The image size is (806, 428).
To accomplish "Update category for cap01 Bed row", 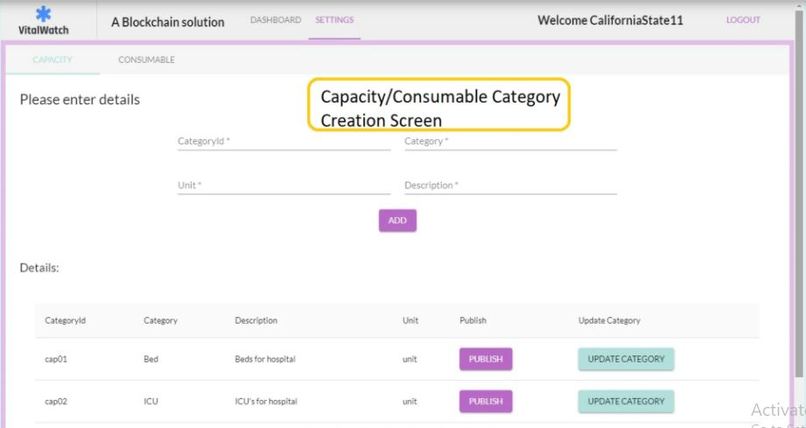I will pos(626,359).
